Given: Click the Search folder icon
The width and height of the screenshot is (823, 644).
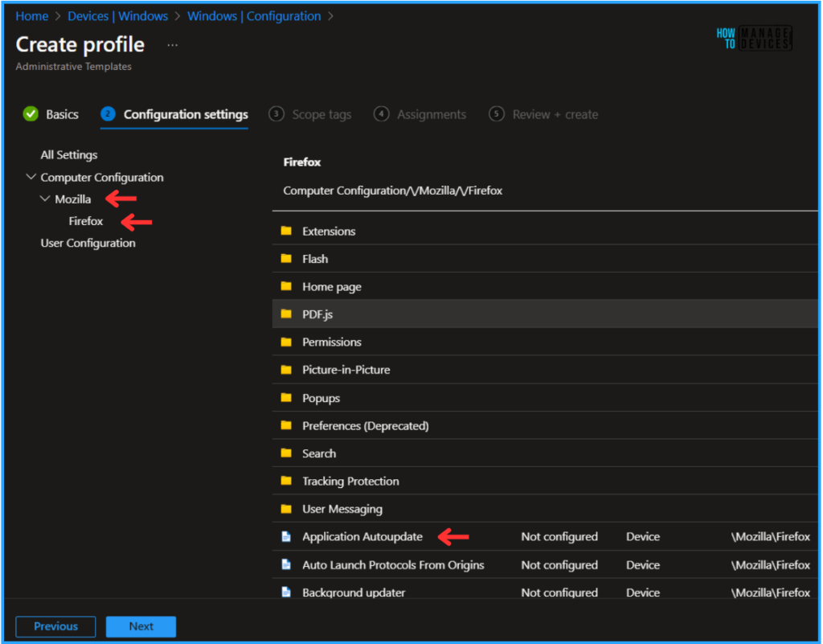Looking at the screenshot, I should point(286,453).
